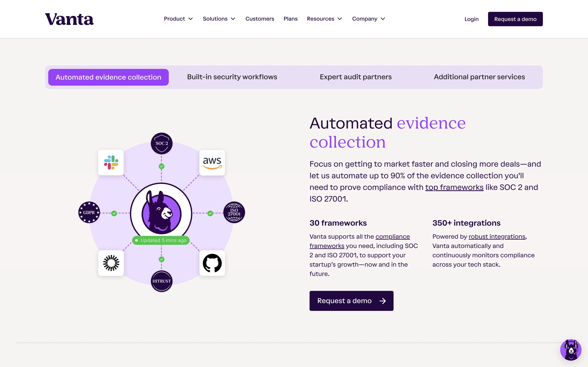This screenshot has height=367, width=588.
Task: Follow the top frameworks link
Action: pos(454,187)
